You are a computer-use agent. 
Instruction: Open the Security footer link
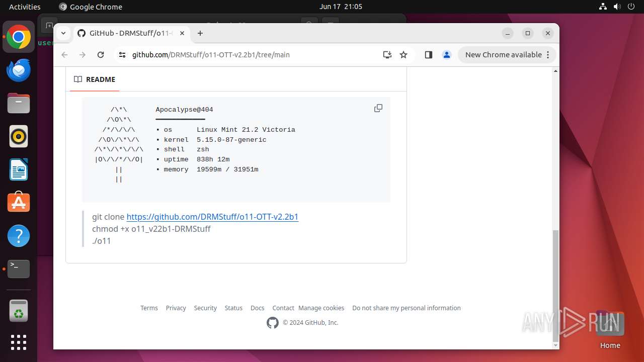point(205,308)
